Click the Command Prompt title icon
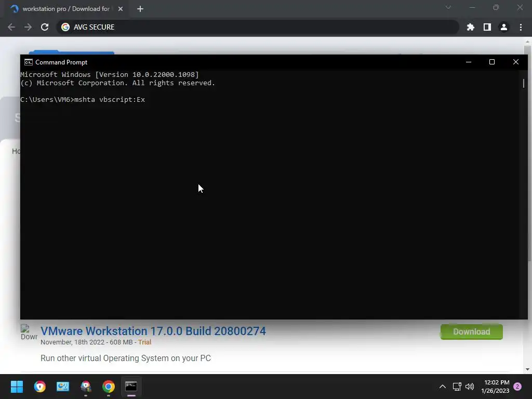 (29, 62)
